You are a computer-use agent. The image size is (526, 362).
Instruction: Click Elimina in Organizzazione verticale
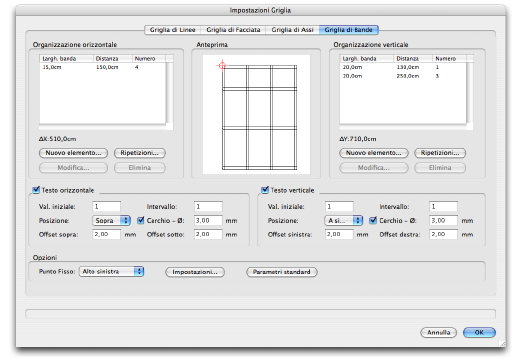(440, 167)
